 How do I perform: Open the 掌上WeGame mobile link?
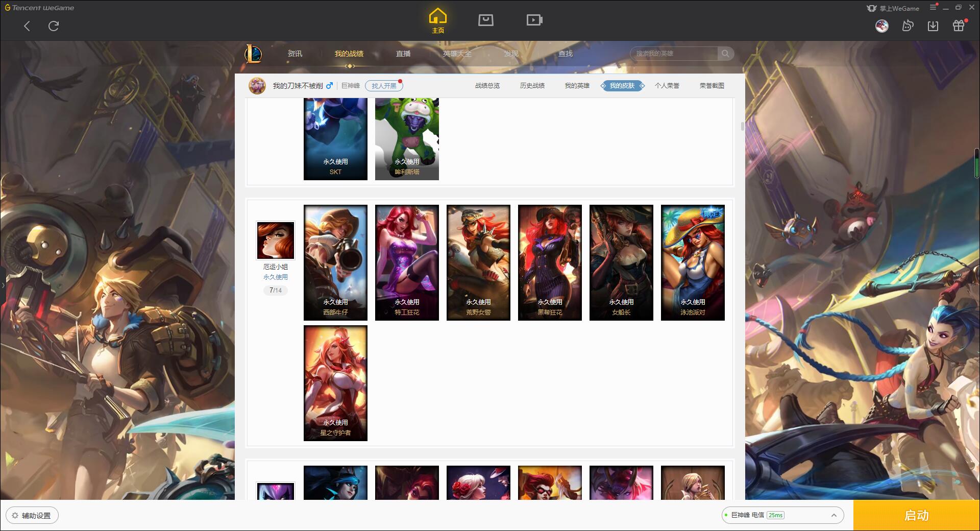point(893,8)
